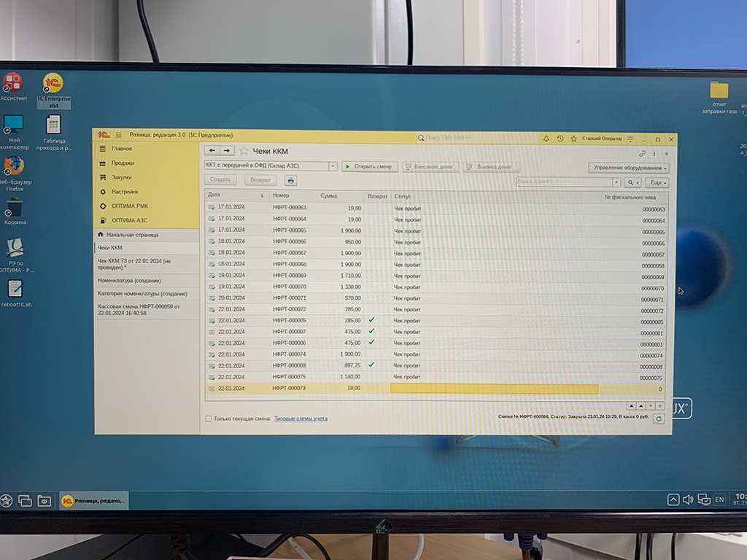Open Firefox browser desktop icon

click(x=13, y=166)
